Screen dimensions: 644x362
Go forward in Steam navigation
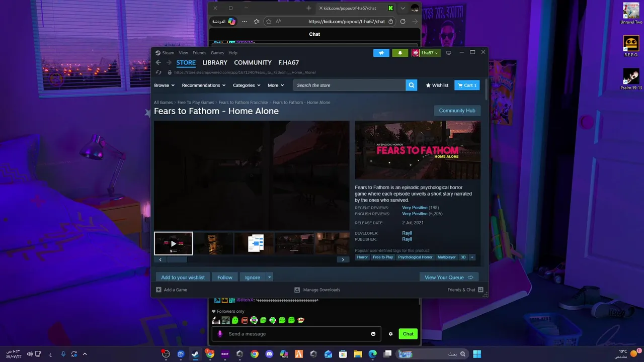point(169,62)
